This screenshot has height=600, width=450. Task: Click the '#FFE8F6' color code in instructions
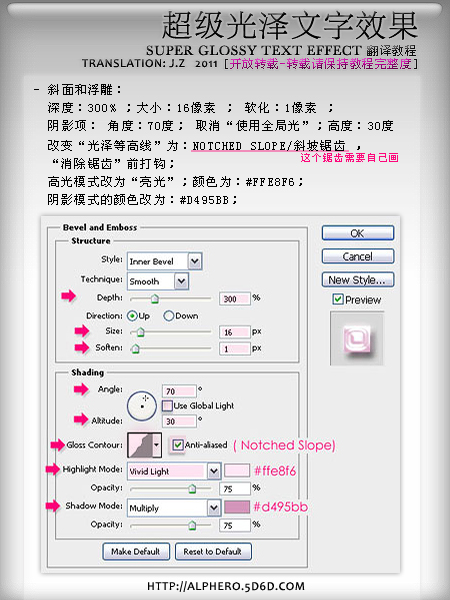point(270,181)
